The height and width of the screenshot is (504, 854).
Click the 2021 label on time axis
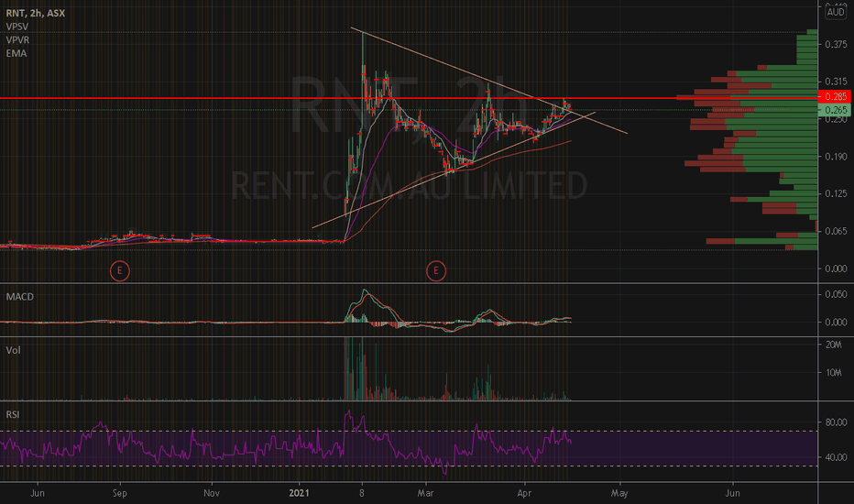coord(299,493)
